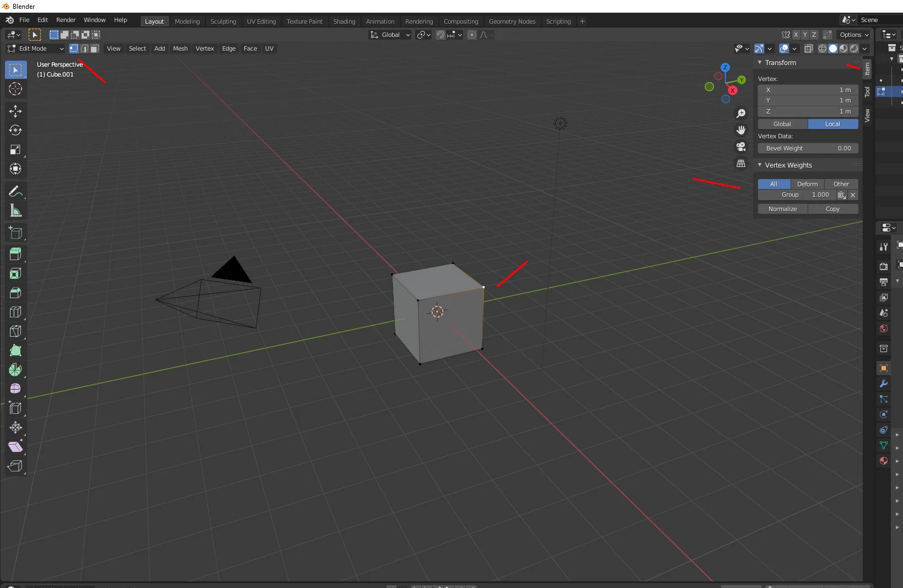The image size is (903, 588).
Task: Open World properties tab
Action: coord(884,328)
